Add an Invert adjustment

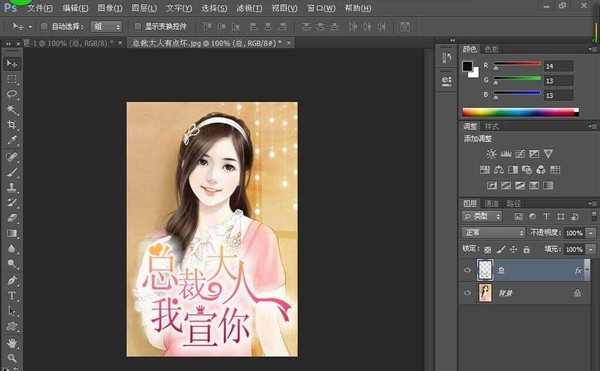click(x=492, y=186)
